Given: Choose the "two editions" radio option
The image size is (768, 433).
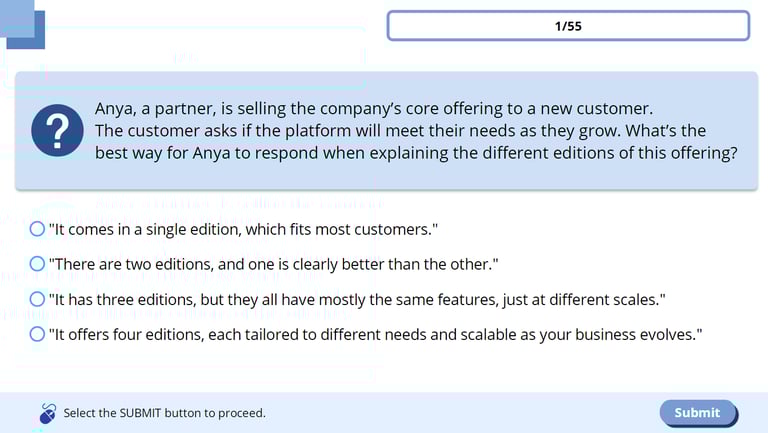Looking at the screenshot, I should point(37,264).
